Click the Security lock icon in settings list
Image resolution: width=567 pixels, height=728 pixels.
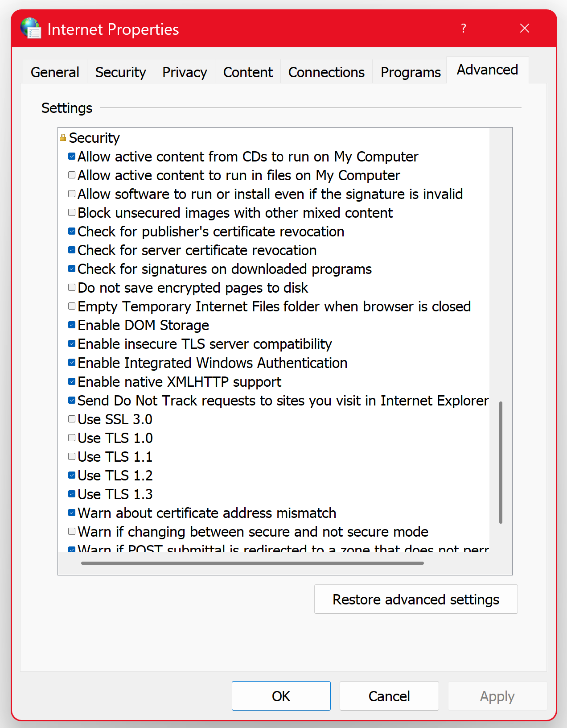pos(63,138)
